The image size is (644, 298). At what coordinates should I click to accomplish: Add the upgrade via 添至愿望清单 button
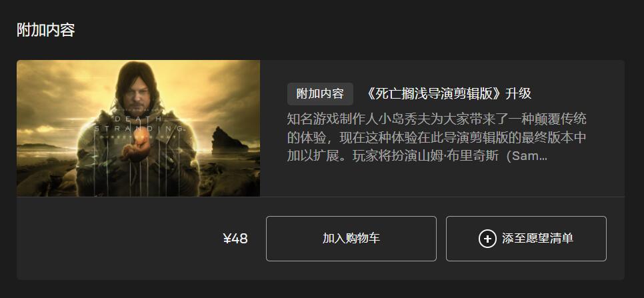(x=526, y=239)
